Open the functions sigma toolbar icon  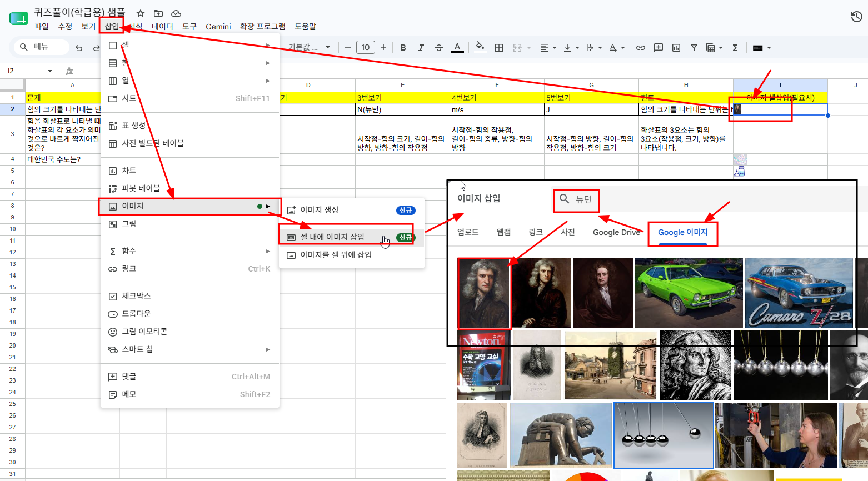[735, 48]
